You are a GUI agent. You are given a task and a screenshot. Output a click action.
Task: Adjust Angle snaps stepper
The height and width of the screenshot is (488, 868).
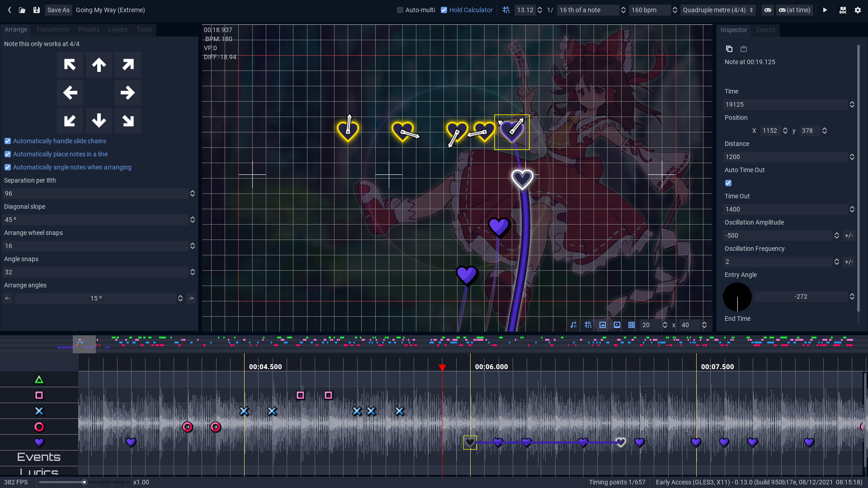[193, 272]
